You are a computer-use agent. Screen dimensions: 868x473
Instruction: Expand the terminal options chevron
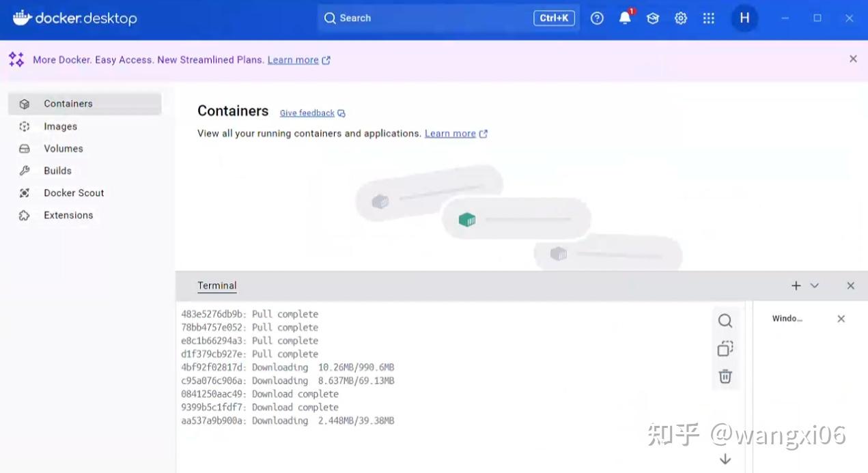(x=814, y=286)
